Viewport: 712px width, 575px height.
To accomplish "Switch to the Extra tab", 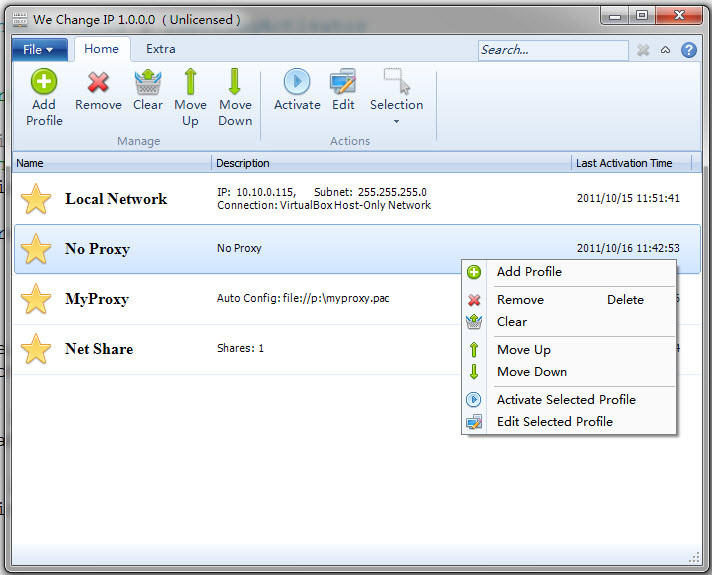I will (161, 49).
